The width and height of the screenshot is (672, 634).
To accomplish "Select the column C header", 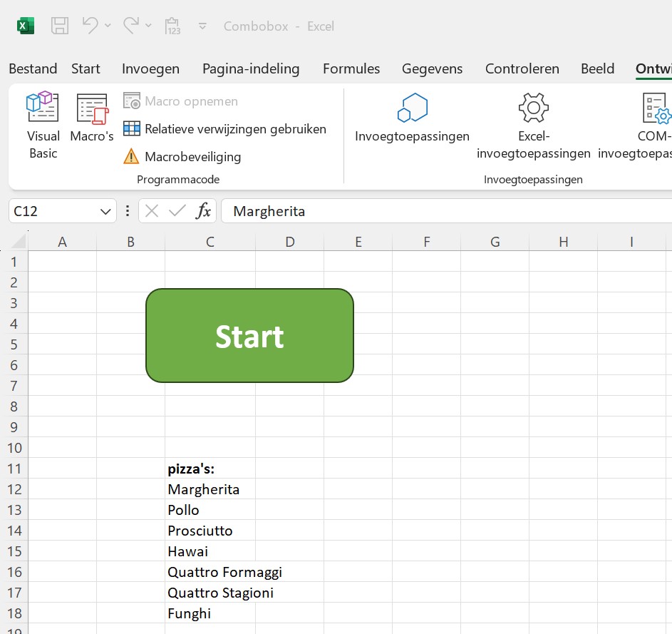I will (x=210, y=242).
